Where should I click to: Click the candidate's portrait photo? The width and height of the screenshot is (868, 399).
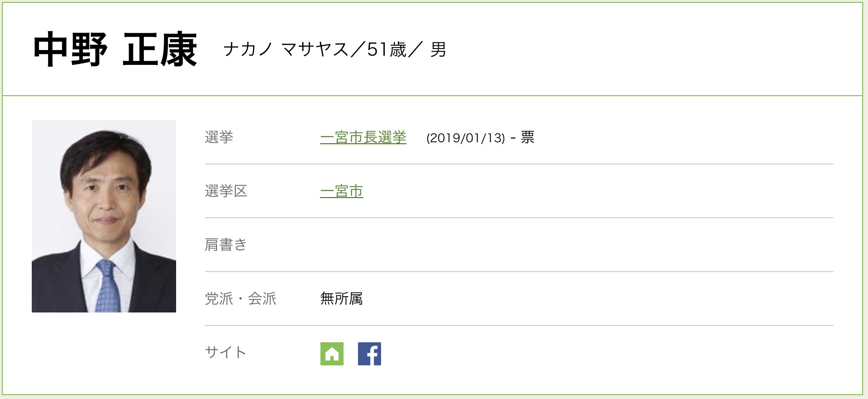click(x=104, y=216)
